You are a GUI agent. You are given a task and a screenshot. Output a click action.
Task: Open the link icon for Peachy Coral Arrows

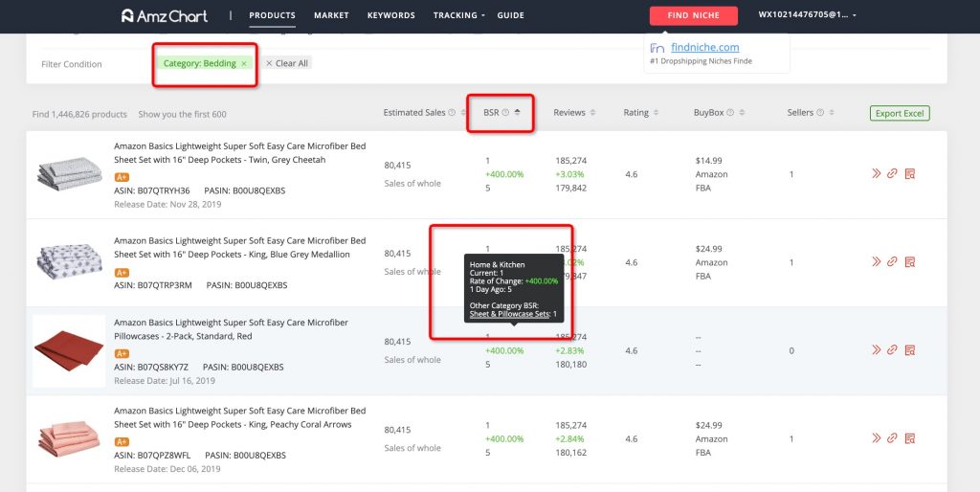click(893, 438)
